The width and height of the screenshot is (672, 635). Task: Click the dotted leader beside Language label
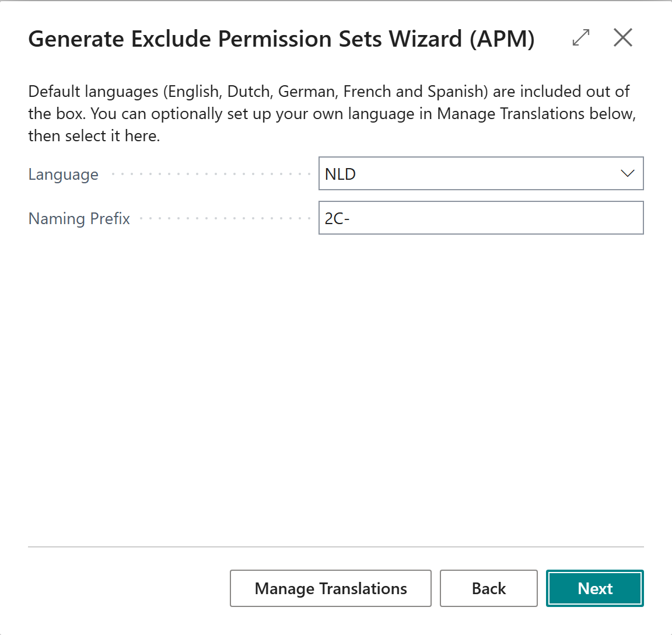[211, 174]
